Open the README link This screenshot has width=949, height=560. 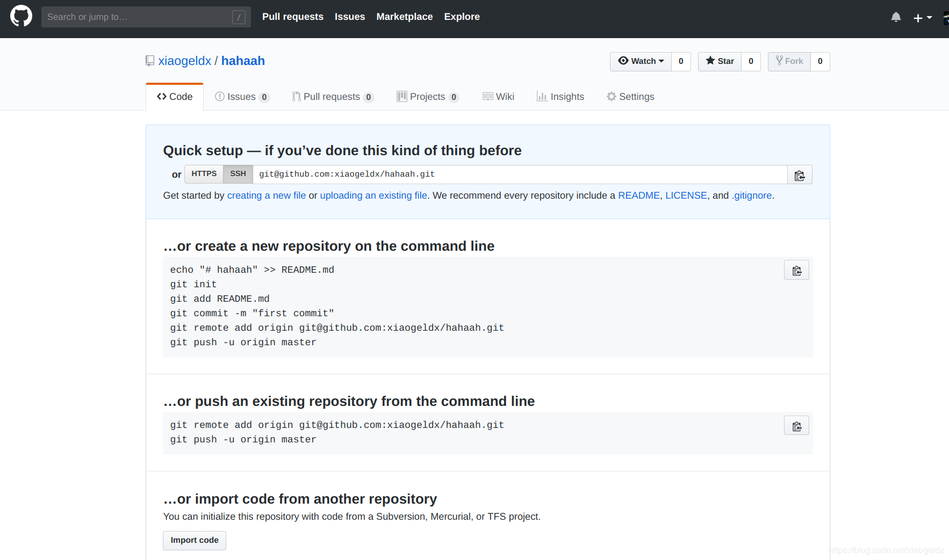coord(639,195)
